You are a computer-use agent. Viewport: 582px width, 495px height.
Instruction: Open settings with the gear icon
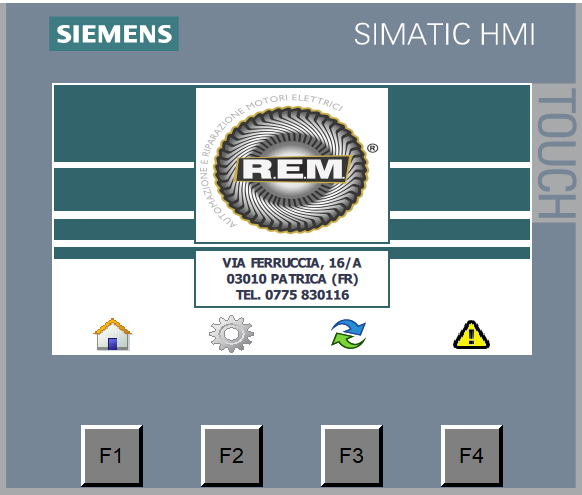[231, 334]
